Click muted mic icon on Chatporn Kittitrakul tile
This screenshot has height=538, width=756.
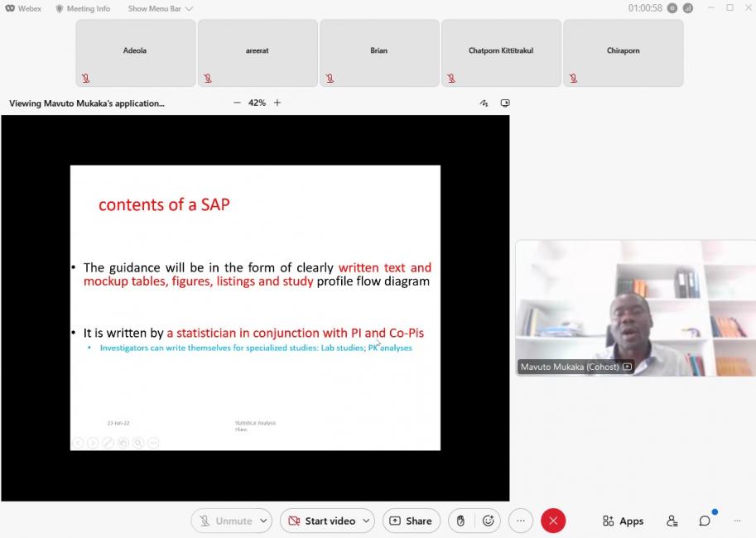451,78
